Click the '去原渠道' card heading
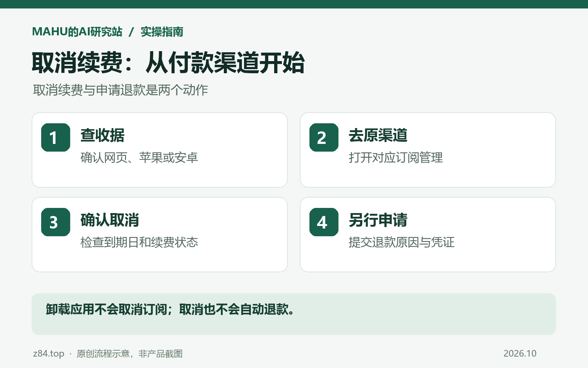588x368 pixels. 378,135
